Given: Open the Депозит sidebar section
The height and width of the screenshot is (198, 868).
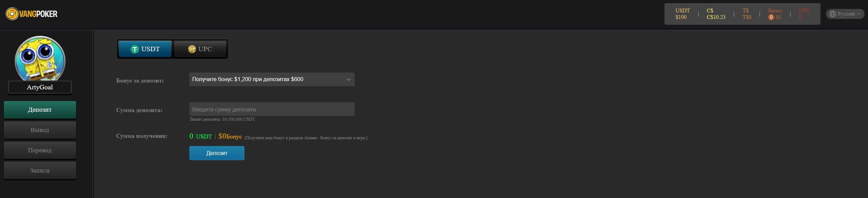Looking at the screenshot, I should (x=40, y=110).
